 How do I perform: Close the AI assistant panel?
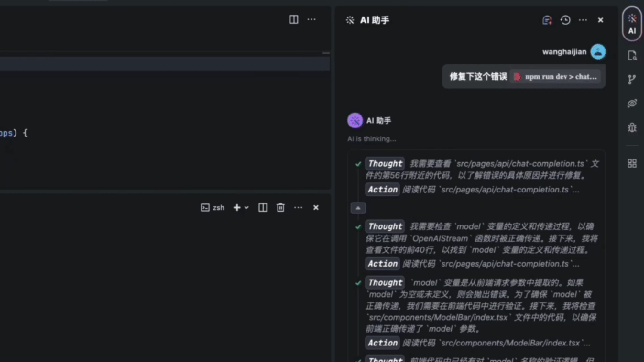(600, 20)
